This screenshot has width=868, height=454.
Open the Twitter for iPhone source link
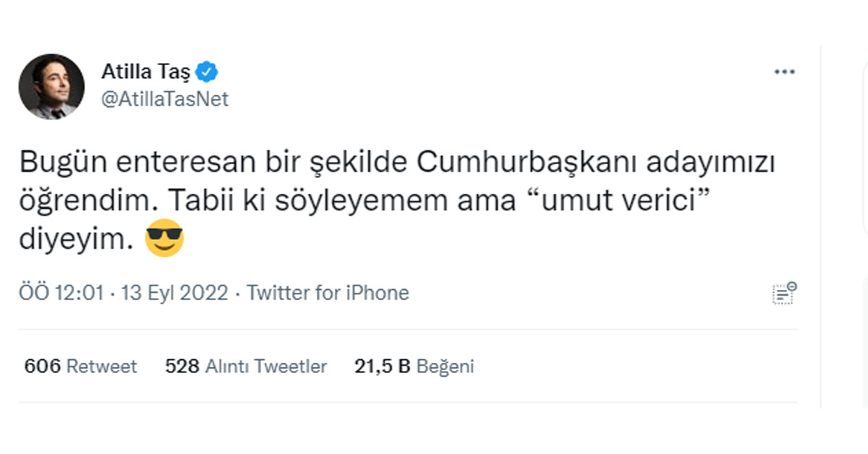(x=328, y=293)
